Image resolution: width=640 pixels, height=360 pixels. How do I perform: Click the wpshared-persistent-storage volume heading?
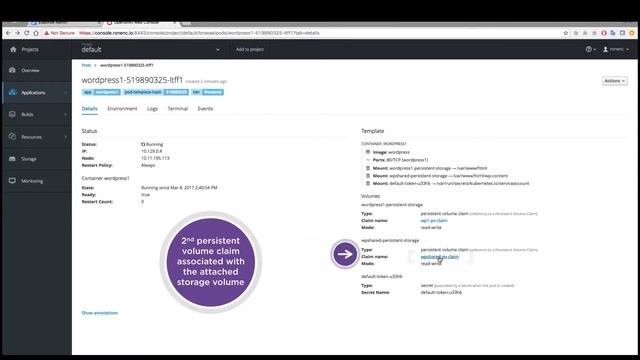pyautogui.click(x=390, y=240)
